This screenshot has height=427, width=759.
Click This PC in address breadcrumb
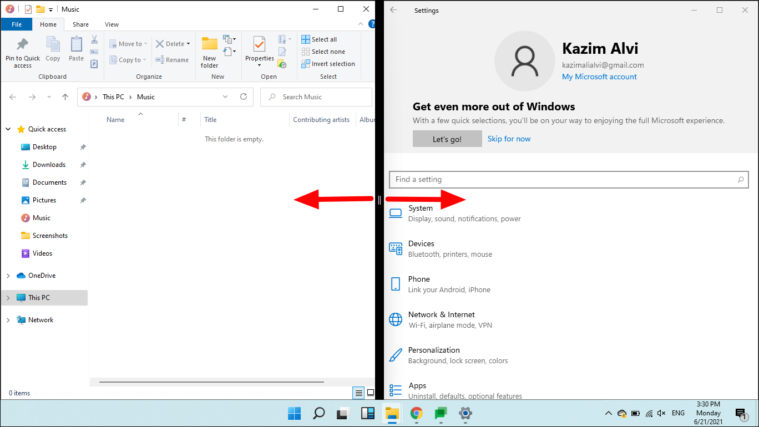(x=113, y=97)
